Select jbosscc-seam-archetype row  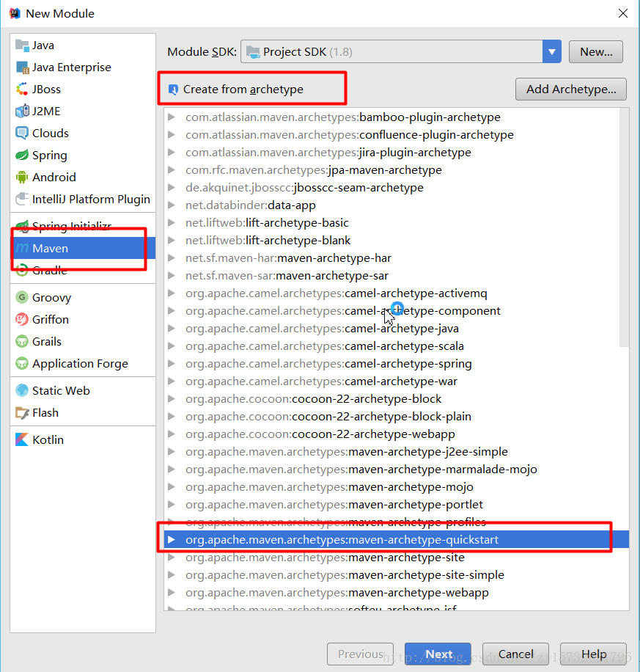[x=391, y=187]
